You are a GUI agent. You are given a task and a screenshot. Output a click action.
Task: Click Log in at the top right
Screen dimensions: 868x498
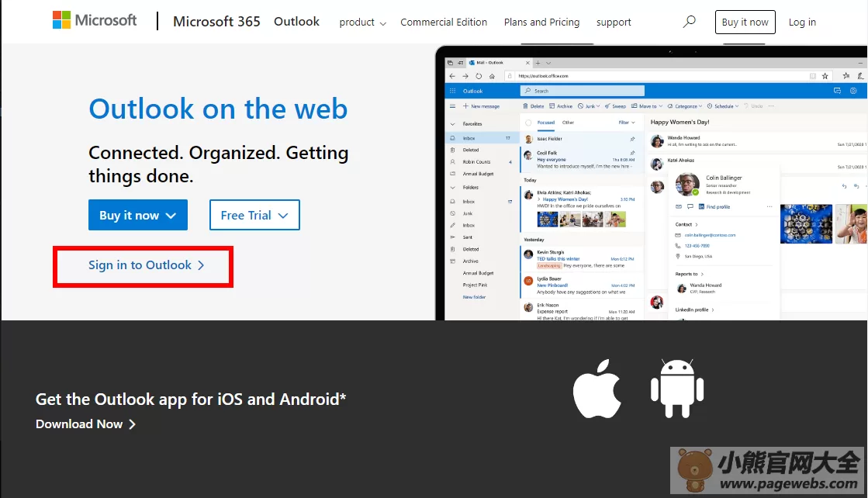pyautogui.click(x=802, y=22)
